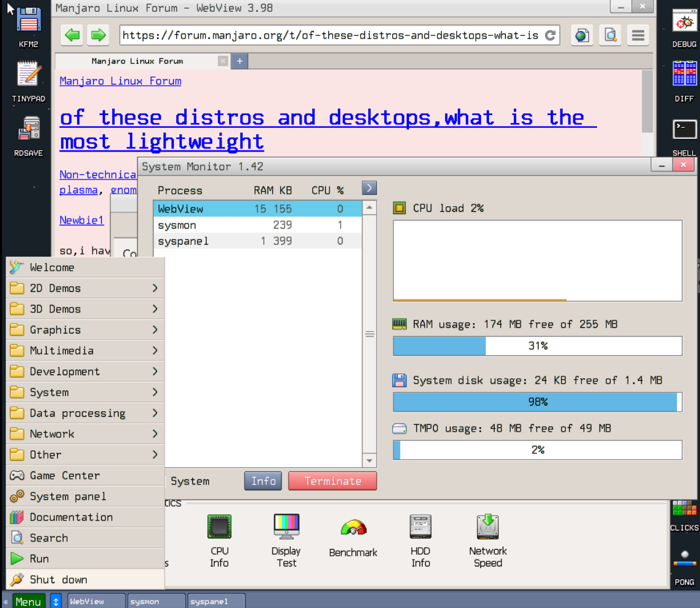Expand the Network submenu
700x608 pixels.
(85, 433)
